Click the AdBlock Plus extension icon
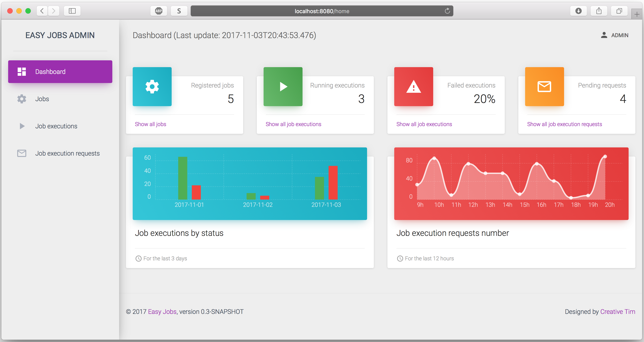 tap(159, 11)
